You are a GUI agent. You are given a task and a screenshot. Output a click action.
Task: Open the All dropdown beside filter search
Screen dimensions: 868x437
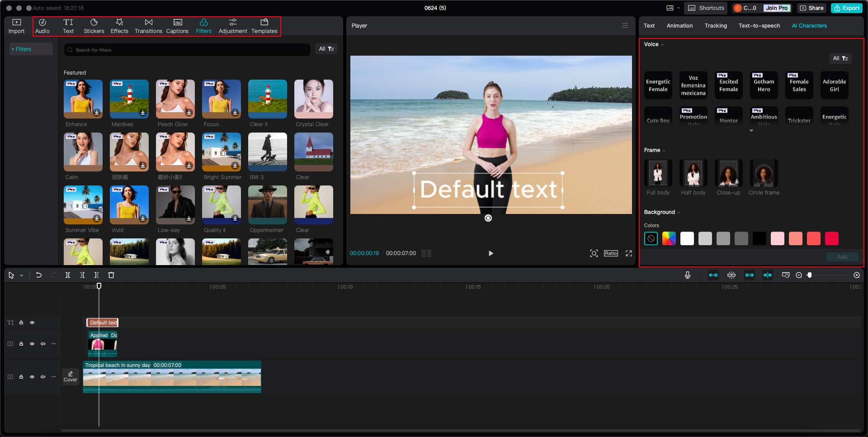coord(326,49)
